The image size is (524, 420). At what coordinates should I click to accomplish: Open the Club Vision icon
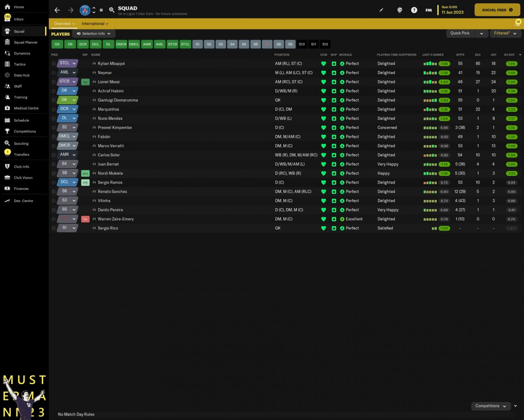(7, 178)
